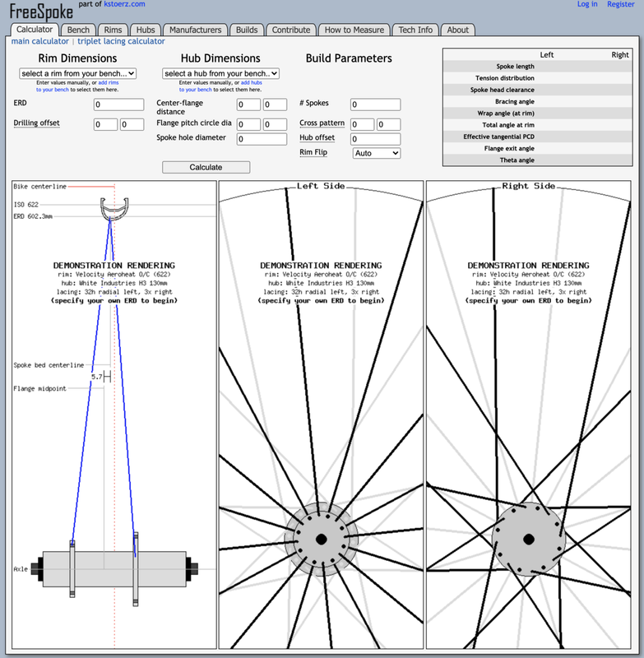This screenshot has height=658, width=644.
Task: Click first Drilling offset input
Action: (105, 125)
